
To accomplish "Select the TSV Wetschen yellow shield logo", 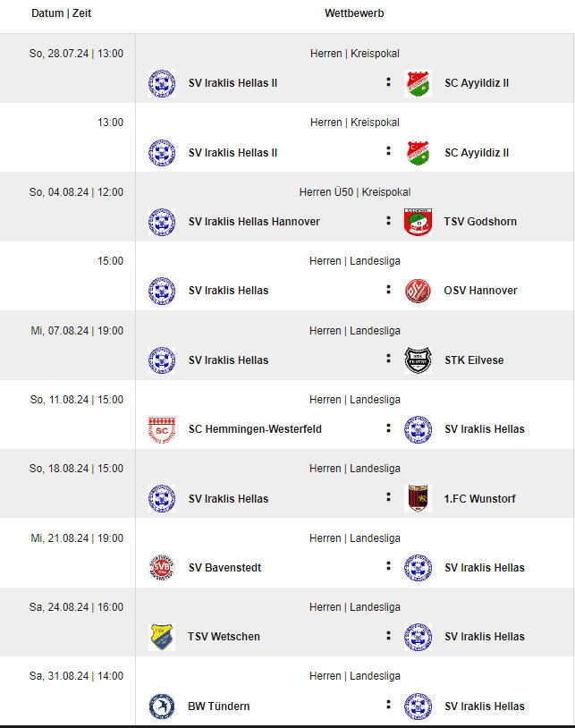I will (162, 637).
